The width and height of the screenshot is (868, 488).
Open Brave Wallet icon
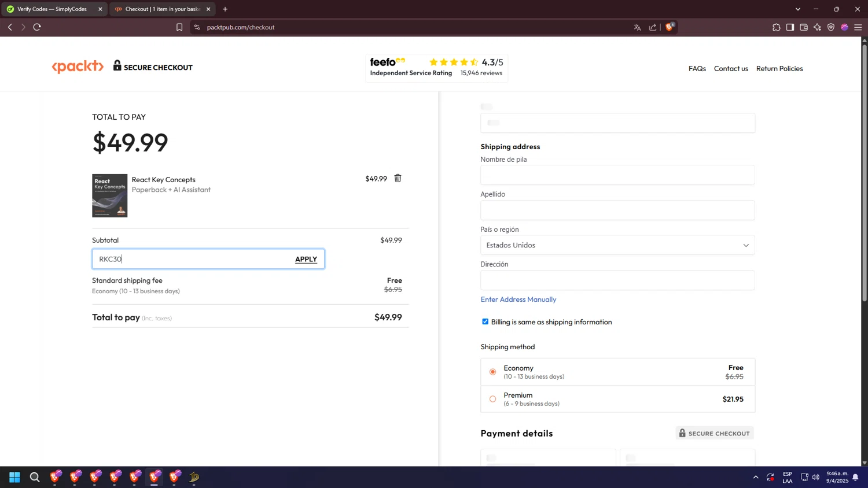[804, 27]
